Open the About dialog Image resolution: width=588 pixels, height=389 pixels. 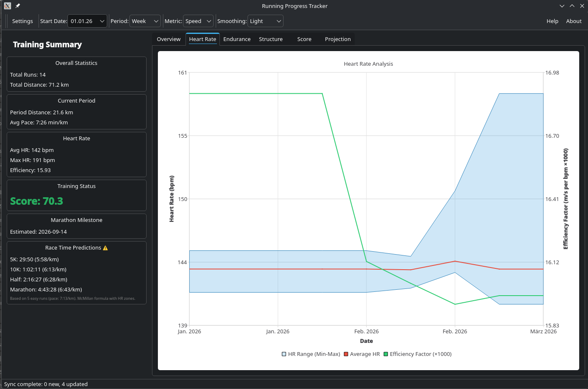(x=574, y=21)
